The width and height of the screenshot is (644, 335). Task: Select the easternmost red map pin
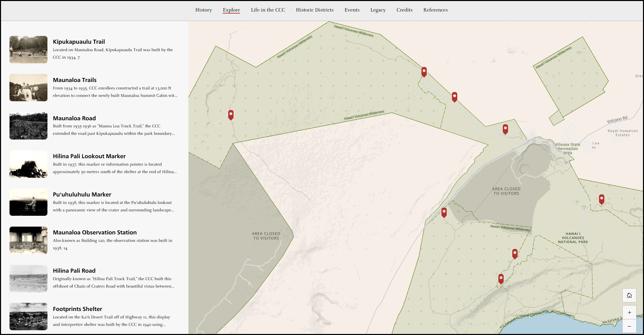pyautogui.click(x=602, y=199)
